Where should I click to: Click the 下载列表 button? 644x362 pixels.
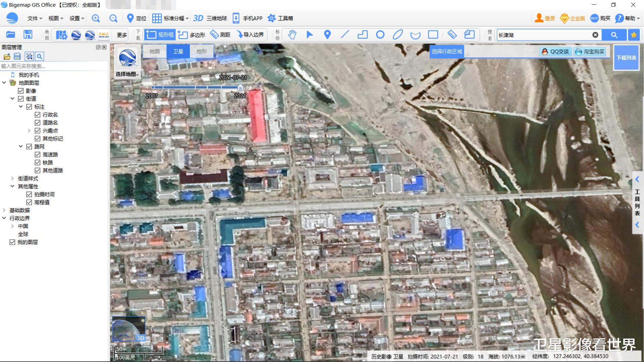tap(626, 58)
